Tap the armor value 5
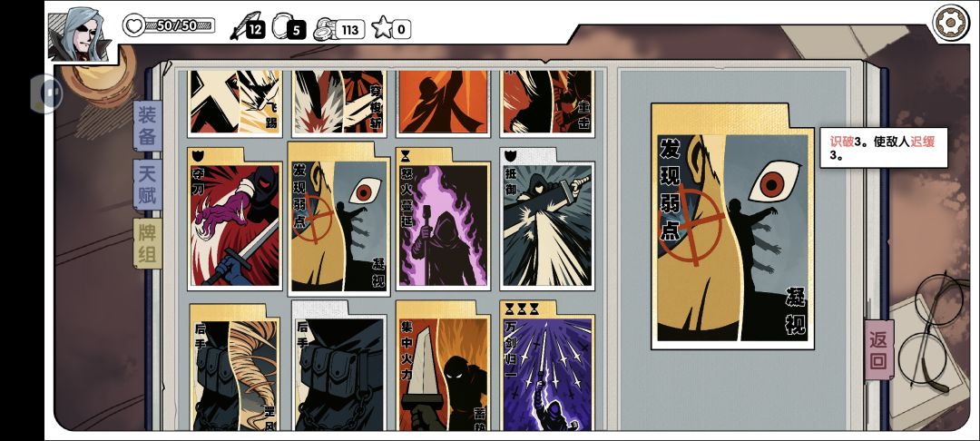This screenshot has width=980, height=441. point(297,30)
